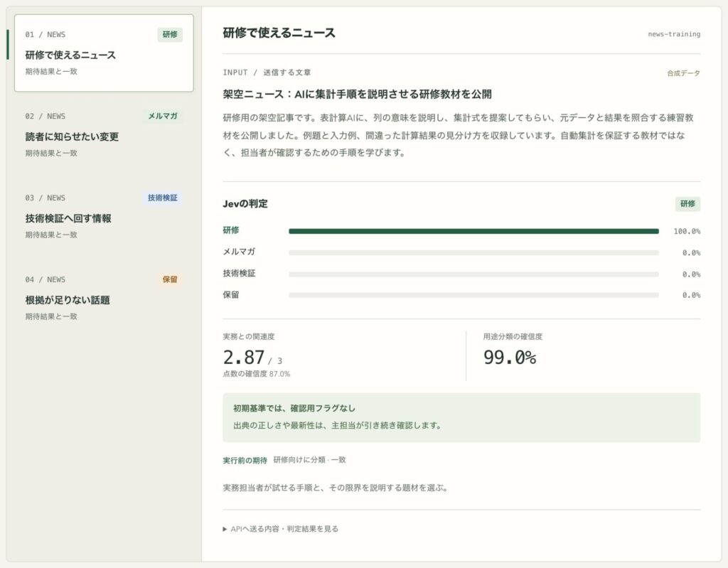728x568 pixels.
Task: Click the メルマガ tag on the 02 card
Action: tap(163, 116)
